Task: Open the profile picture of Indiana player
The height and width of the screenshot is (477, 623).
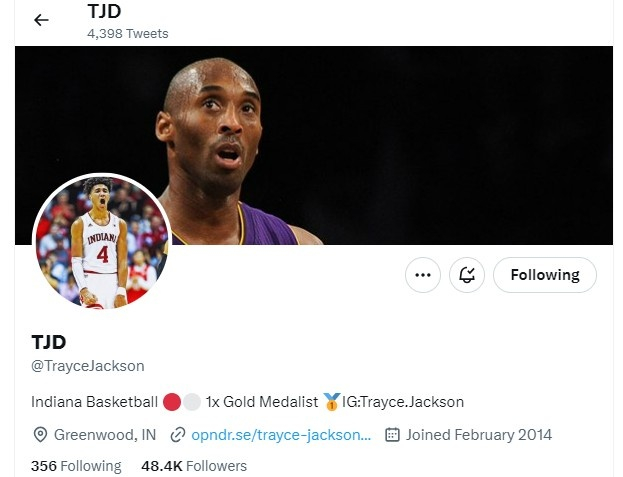Action: (102, 241)
